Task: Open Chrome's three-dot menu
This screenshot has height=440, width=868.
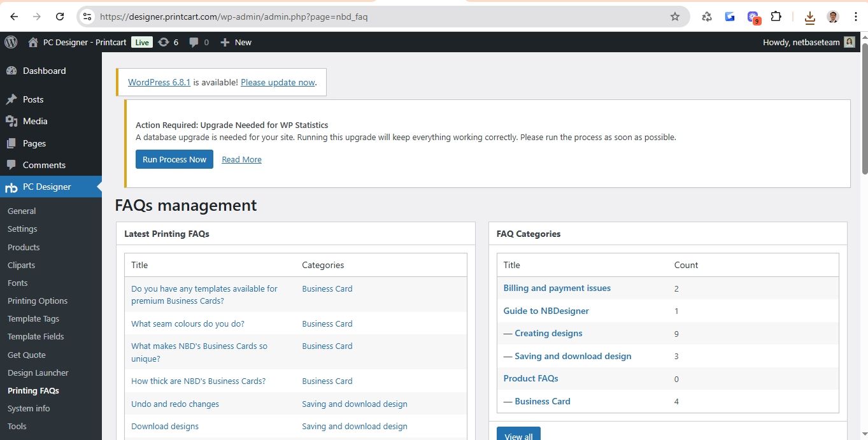Action: pyautogui.click(x=855, y=17)
